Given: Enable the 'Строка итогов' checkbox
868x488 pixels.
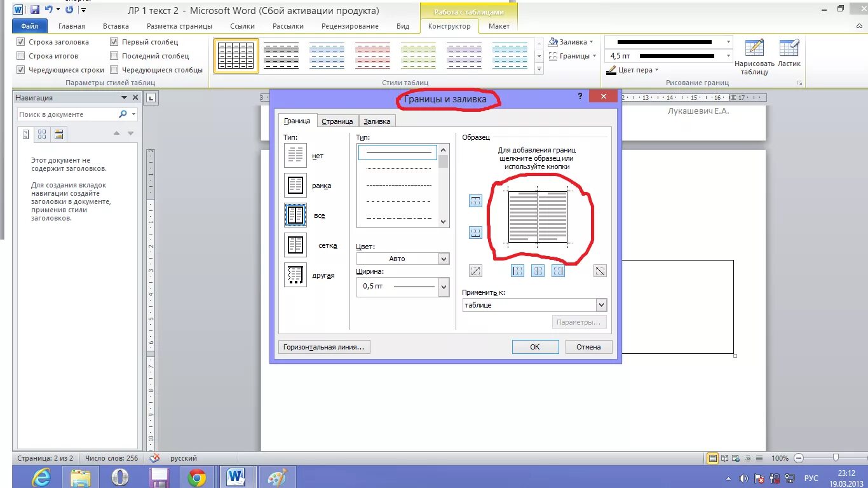Looking at the screenshot, I should tap(21, 56).
